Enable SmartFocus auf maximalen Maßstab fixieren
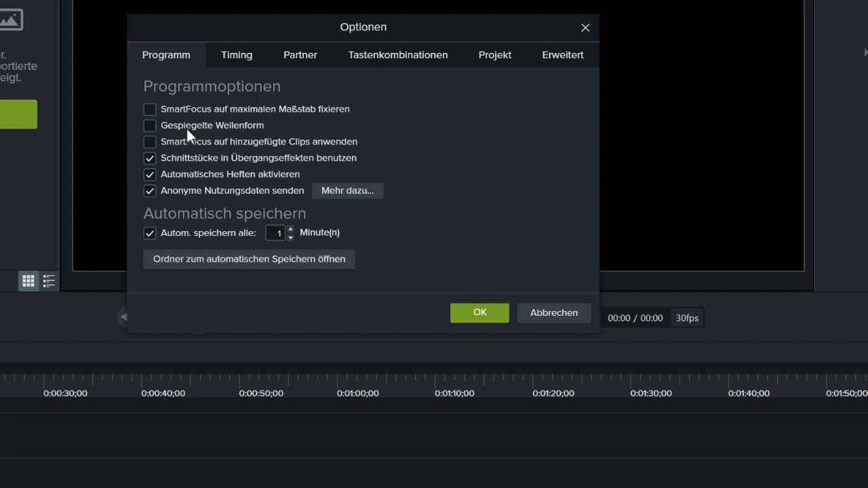This screenshot has height=488, width=868. point(150,109)
